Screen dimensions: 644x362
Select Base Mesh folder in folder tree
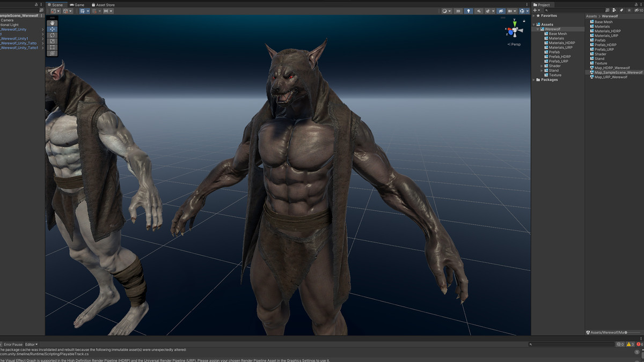(x=555, y=34)
